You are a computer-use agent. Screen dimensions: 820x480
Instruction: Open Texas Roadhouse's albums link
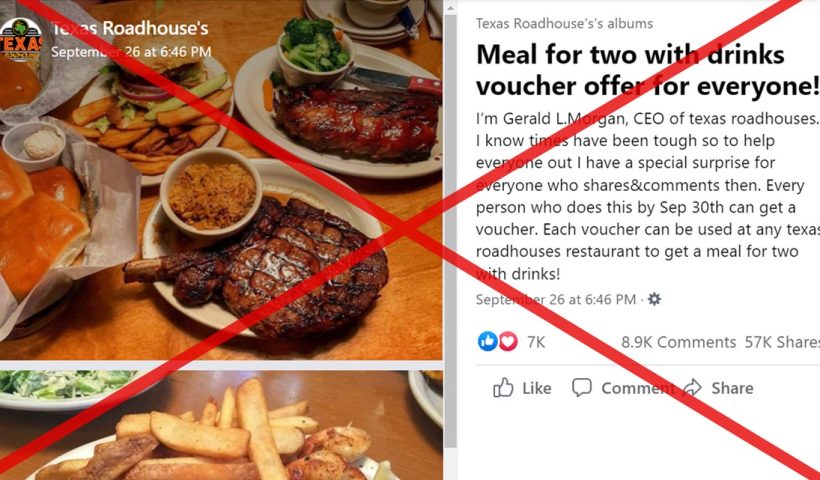tap(564, 24)
